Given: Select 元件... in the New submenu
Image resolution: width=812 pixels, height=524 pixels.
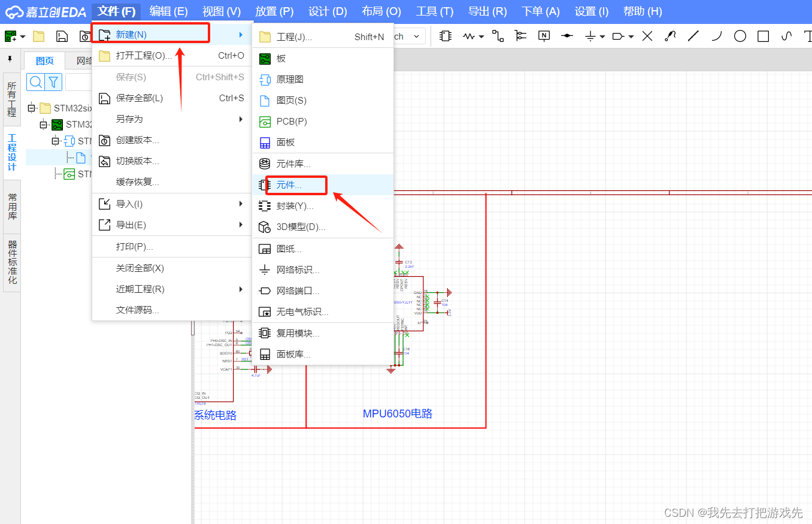Looking at the screenshot, I should (323, 185).
